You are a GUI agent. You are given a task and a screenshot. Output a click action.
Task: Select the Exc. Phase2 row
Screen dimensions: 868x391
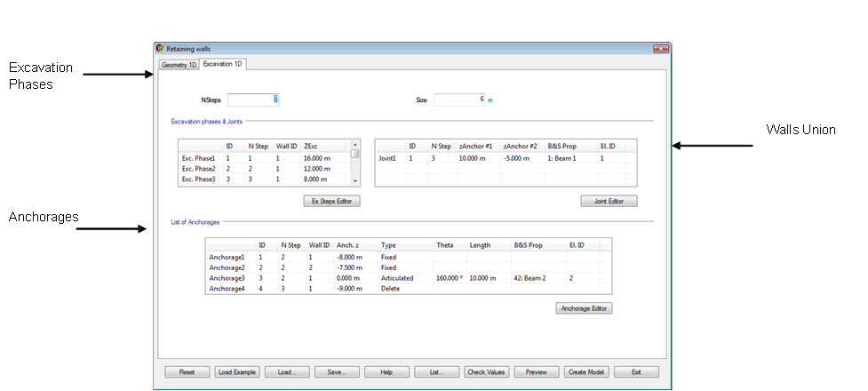[x=265, y=169]
